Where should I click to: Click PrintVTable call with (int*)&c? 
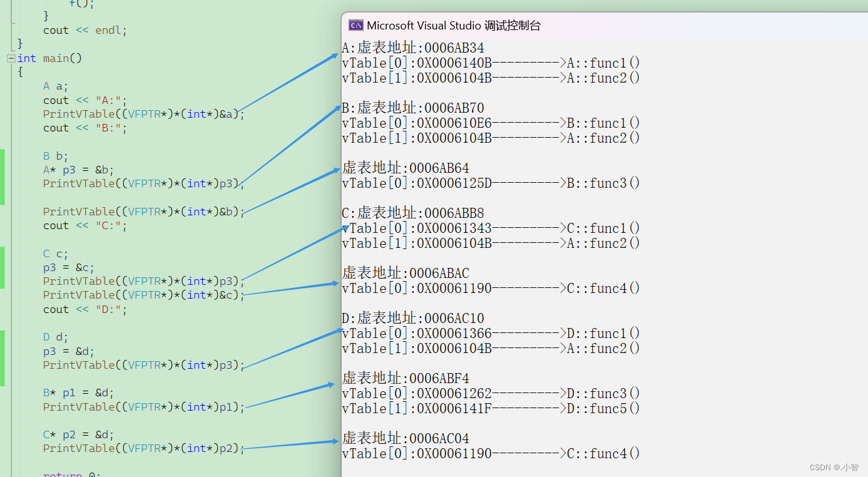point(144,295)
